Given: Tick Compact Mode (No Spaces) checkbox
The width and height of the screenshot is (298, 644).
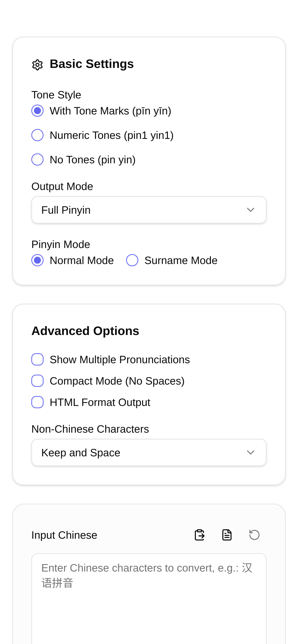Looking at the screenshot, I should point(37,381).
